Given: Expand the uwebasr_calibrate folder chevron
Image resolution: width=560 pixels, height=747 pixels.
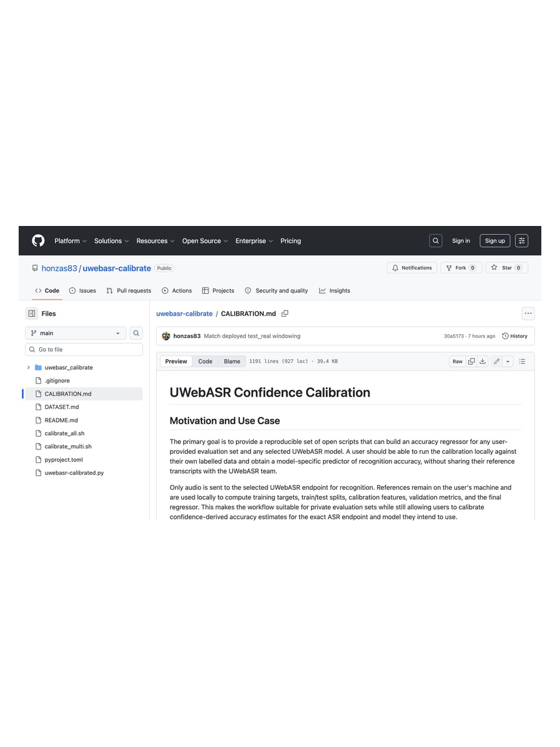Looking at the screenshot, I should click(x=29, y=367).
